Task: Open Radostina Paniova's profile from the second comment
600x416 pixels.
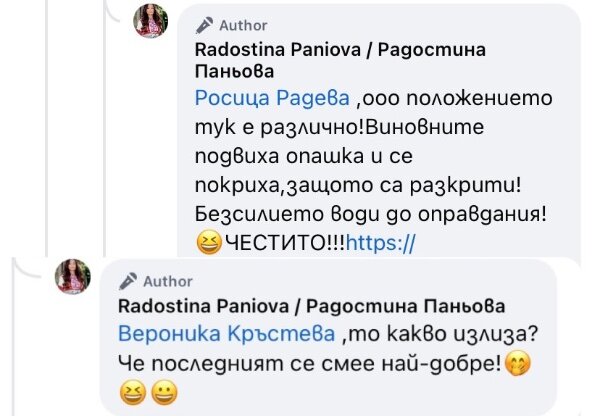Action: click(x=311, y=305)
